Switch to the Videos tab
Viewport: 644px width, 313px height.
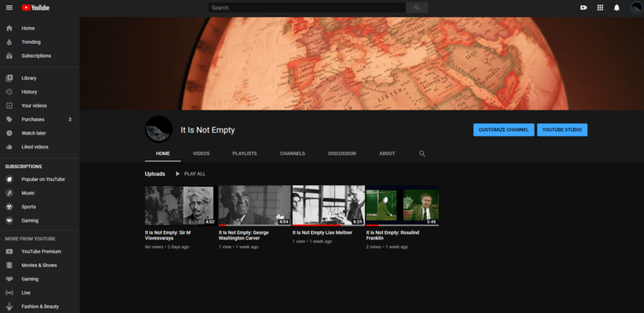201,153
